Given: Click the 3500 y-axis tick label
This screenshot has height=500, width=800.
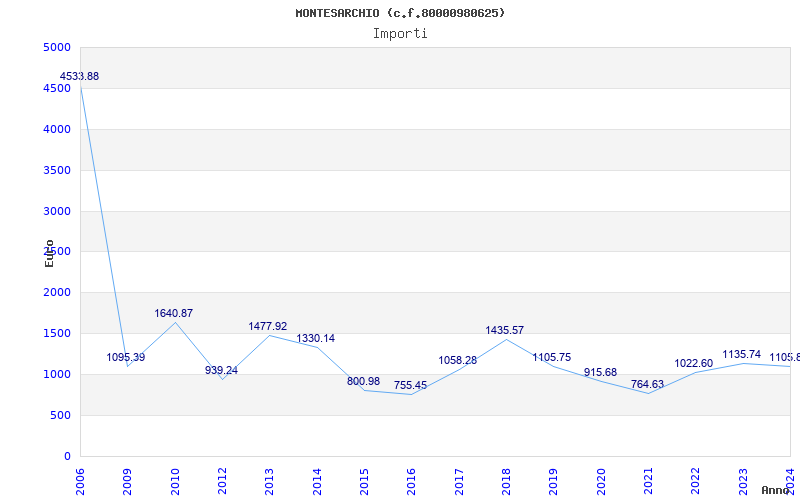Looking at the screenshot, I should [57, 170].
